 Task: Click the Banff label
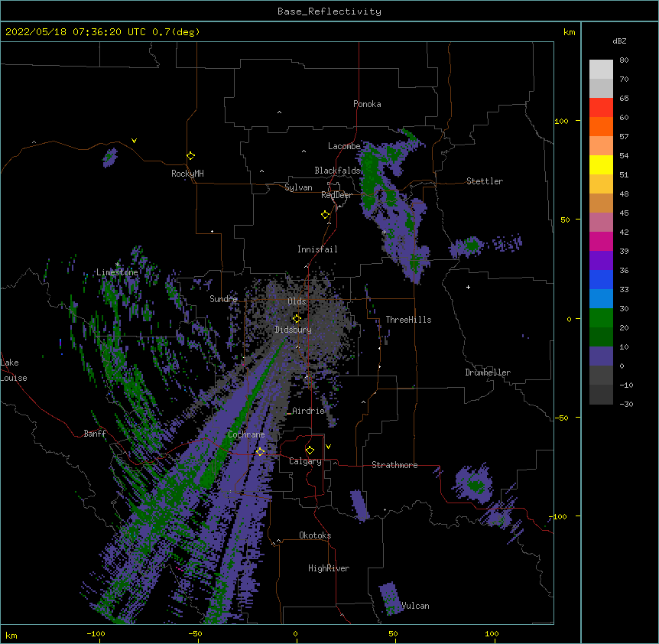(x=95, y=434)
